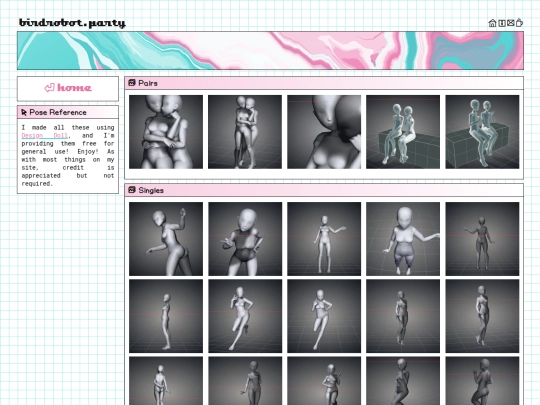Screen dimensions: 540x405
Task: Open second-row Singles thumbnail of side-profile stance
Action: 166,316
